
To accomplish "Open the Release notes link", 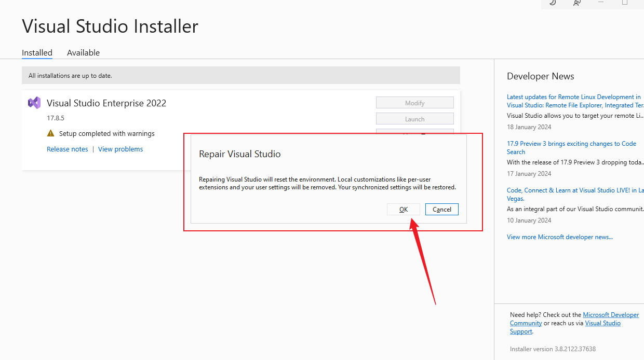I will [x=68, y=149].
